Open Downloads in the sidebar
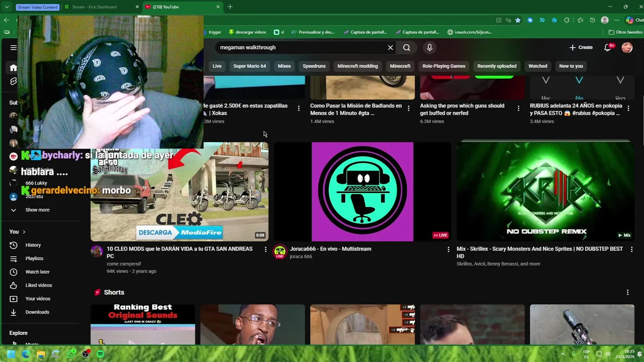 coord(37,312)
